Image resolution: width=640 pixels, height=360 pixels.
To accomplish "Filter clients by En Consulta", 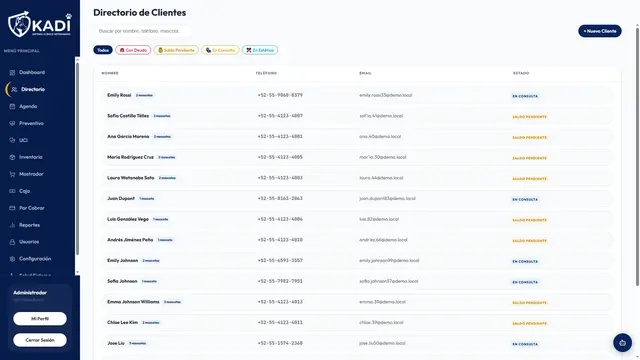I will (220, 50).
